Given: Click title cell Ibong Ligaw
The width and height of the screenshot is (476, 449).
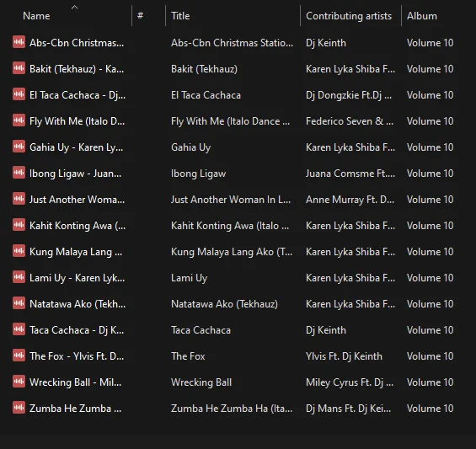Looking at the screenshot, I should click(198, 174).
